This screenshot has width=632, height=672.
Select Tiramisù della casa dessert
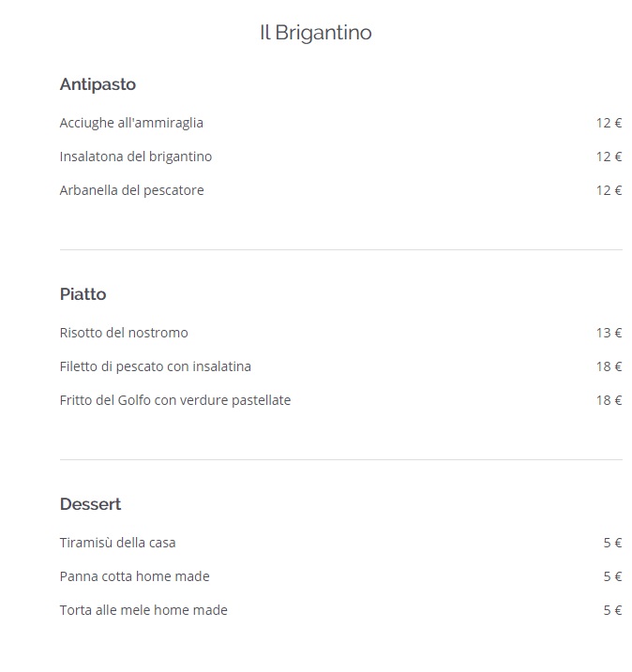(117, 543)
